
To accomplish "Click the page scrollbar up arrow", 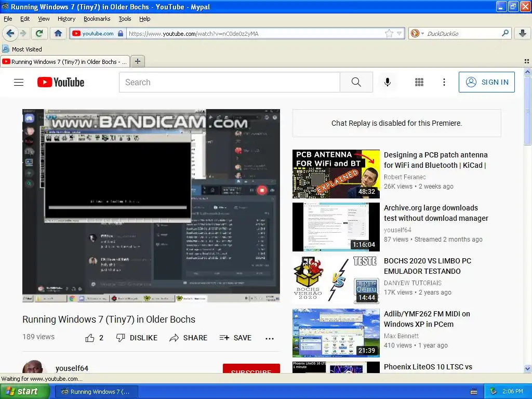I will coord(527,72).
